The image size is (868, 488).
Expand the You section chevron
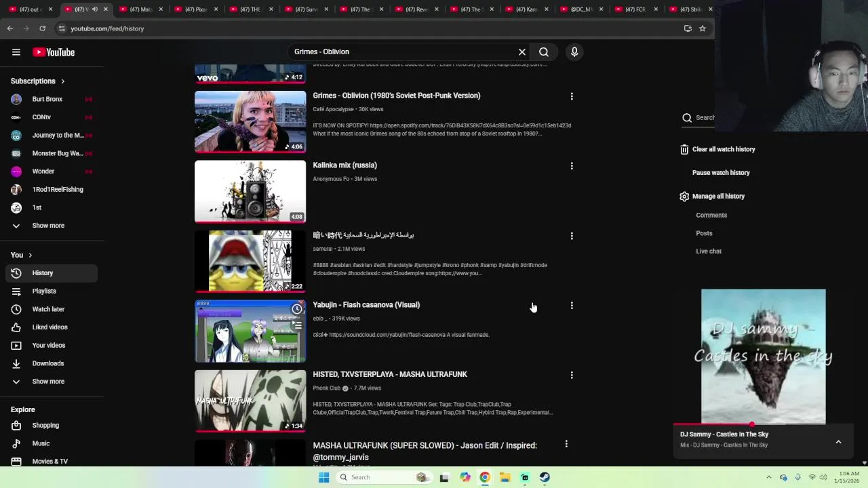30,256
